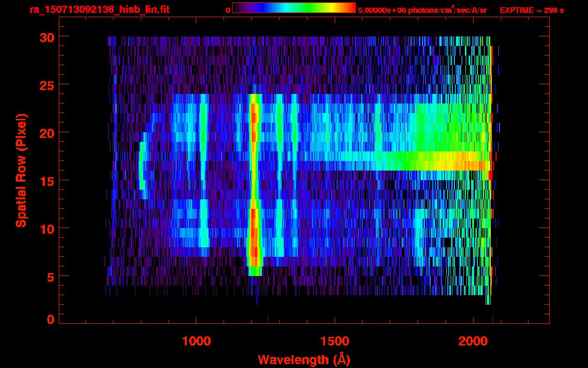Click the EXPTIME = 299 s text
588x368 pixels.
531,10
